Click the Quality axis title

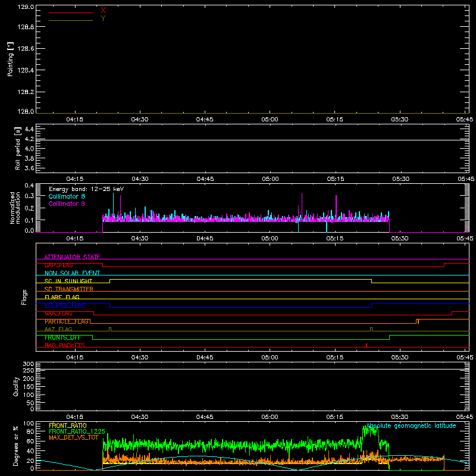pyautogui.click(x=16, y=386)
